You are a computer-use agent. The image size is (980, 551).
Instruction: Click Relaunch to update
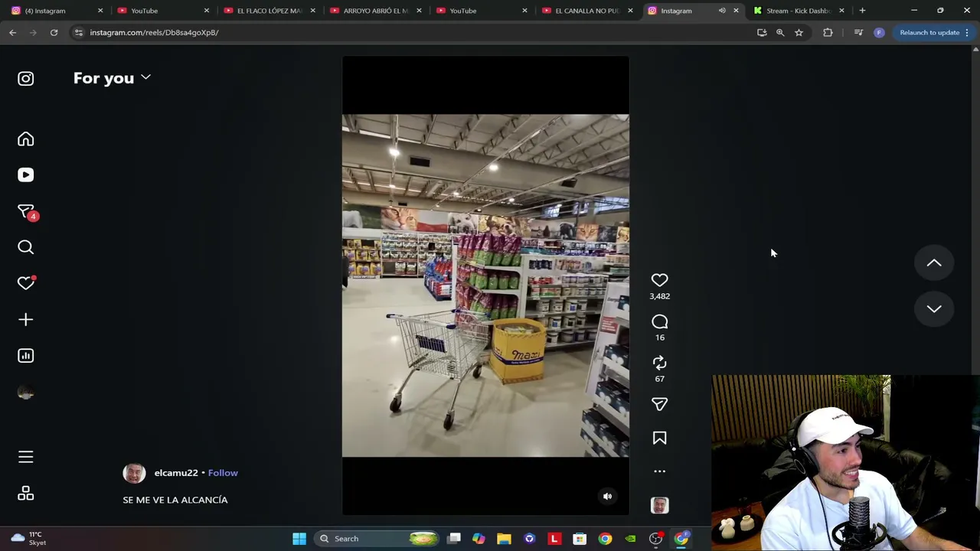(929, 32)
